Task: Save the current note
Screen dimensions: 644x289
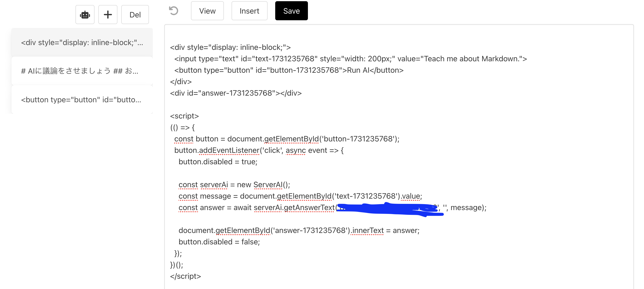Action: [291, 11]
